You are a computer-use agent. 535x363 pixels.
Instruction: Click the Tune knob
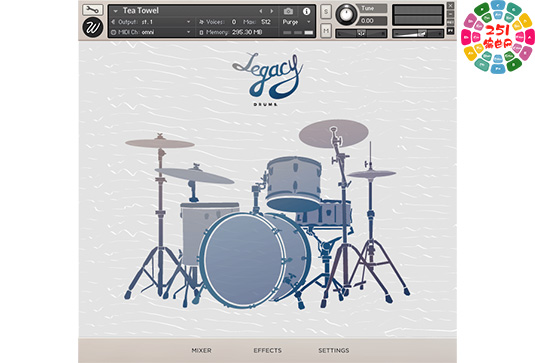(x=346, y=15)
